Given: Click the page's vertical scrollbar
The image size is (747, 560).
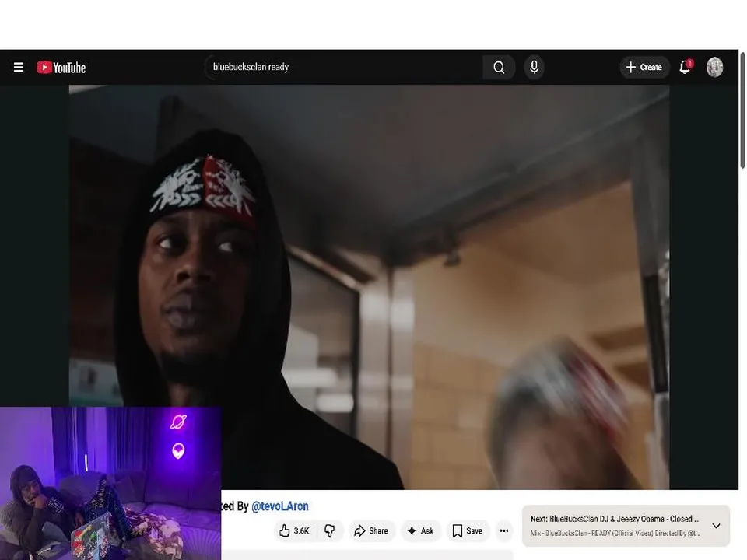Looking at the screenshot, I should pos(742,110).
